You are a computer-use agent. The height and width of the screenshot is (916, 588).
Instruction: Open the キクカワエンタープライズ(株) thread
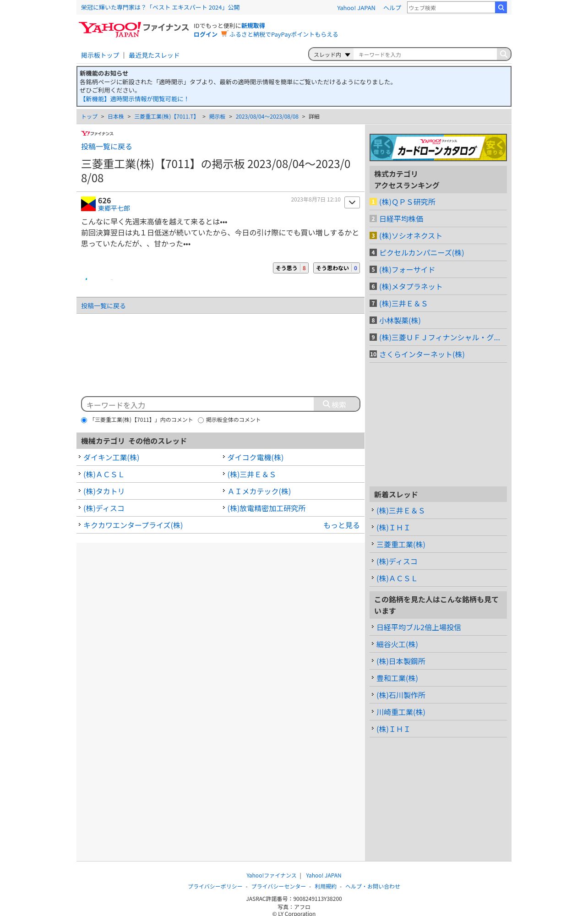pos(133,525)
